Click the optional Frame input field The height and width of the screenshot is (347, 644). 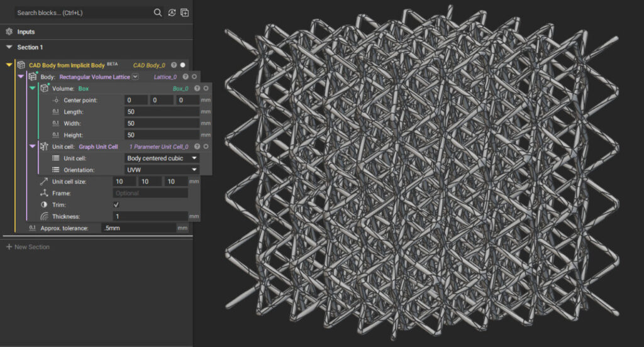click(150, 193)
